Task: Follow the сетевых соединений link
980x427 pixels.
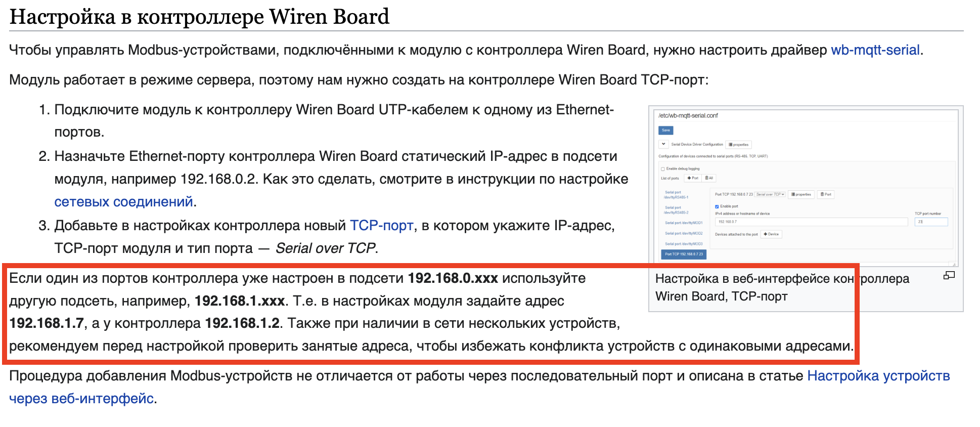Action: [x=123, y=202]
